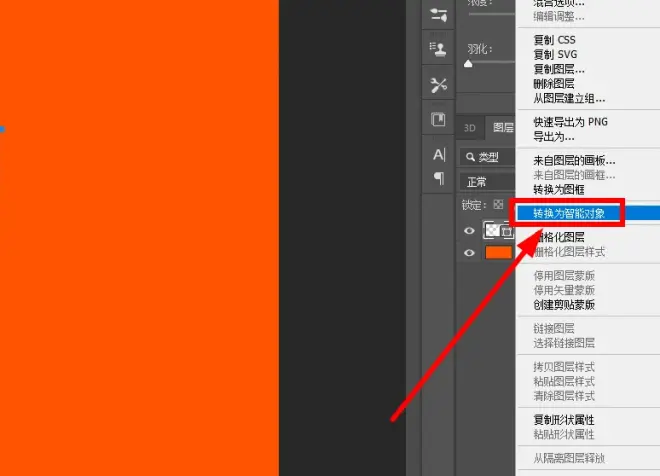This screenshot has width=660, height=476.
Task: Adjust the 羽化 feather slider handle
Action: click(x=468, y=64)
